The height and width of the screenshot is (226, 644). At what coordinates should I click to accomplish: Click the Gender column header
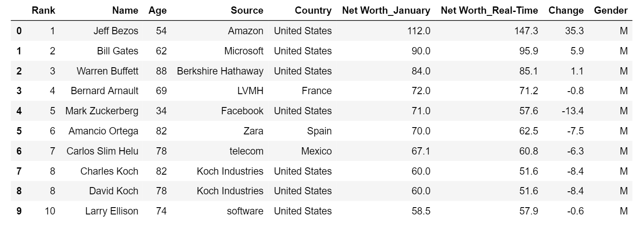[x=611, y=11]
